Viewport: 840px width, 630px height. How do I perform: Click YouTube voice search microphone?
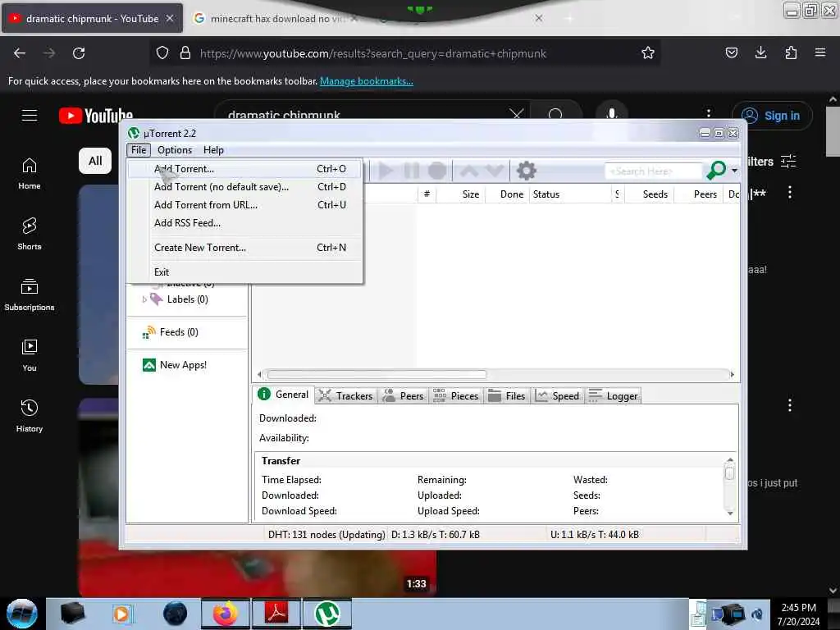(611, 114)
